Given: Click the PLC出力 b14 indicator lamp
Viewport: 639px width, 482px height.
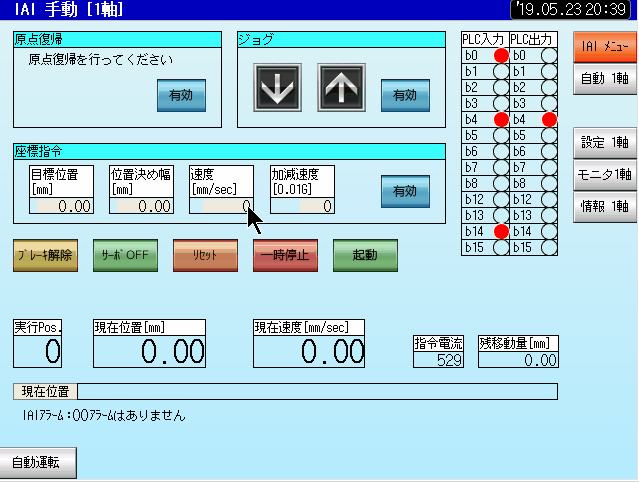Looking at the screenshot, I should tap(549, 231).
